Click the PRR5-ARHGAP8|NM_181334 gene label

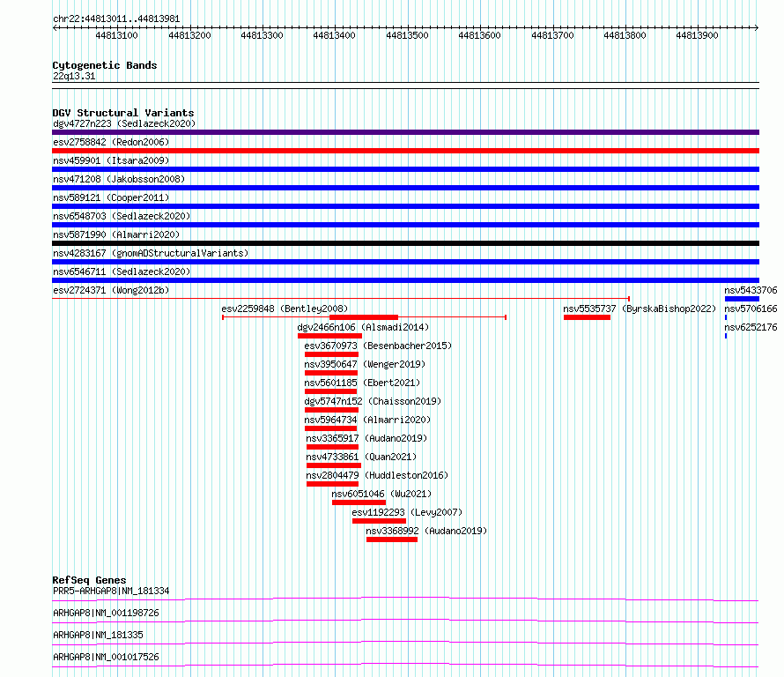pos(111,591)
